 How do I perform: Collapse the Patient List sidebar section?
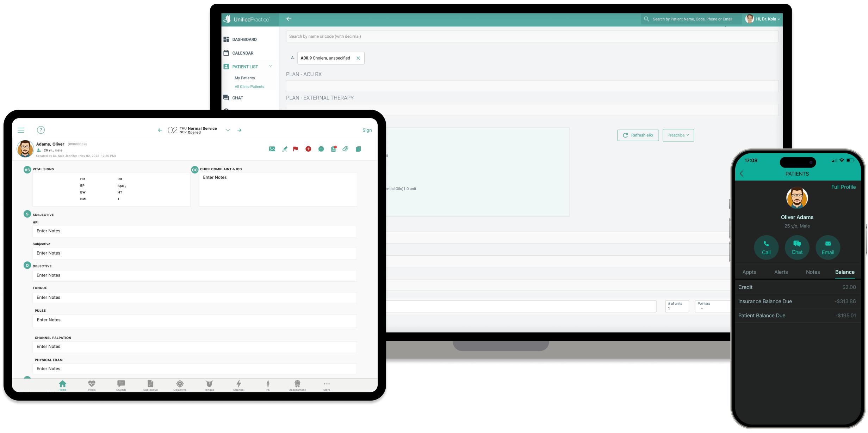point(271,66)
